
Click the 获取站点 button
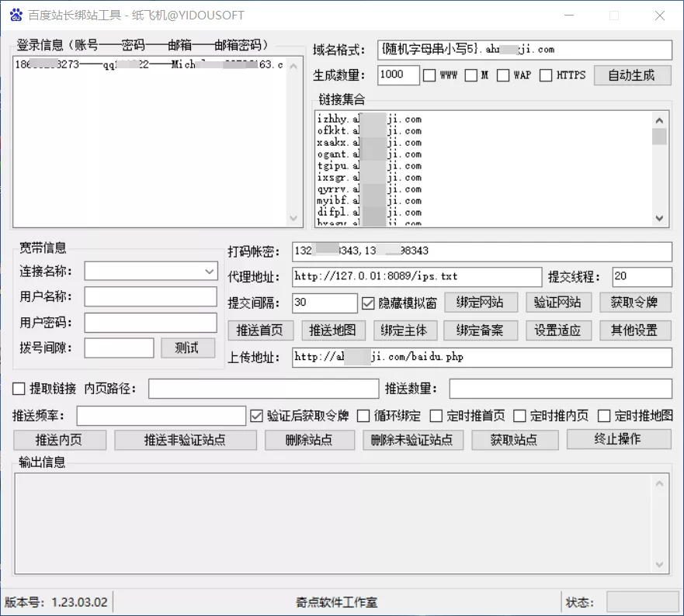pyautogui.click(x=515, y=440)
